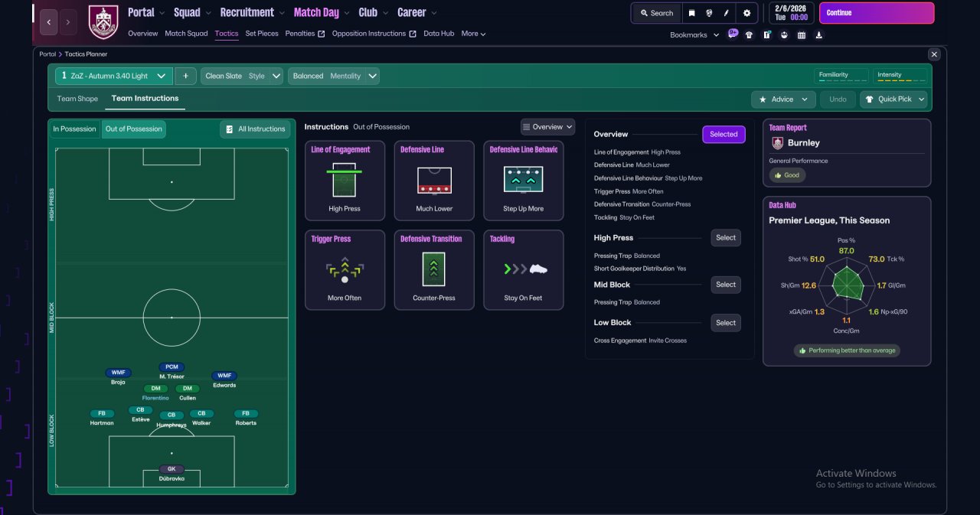Screen dimensions: 980x515
Task: Open settings gear icon
Action: 746,13
